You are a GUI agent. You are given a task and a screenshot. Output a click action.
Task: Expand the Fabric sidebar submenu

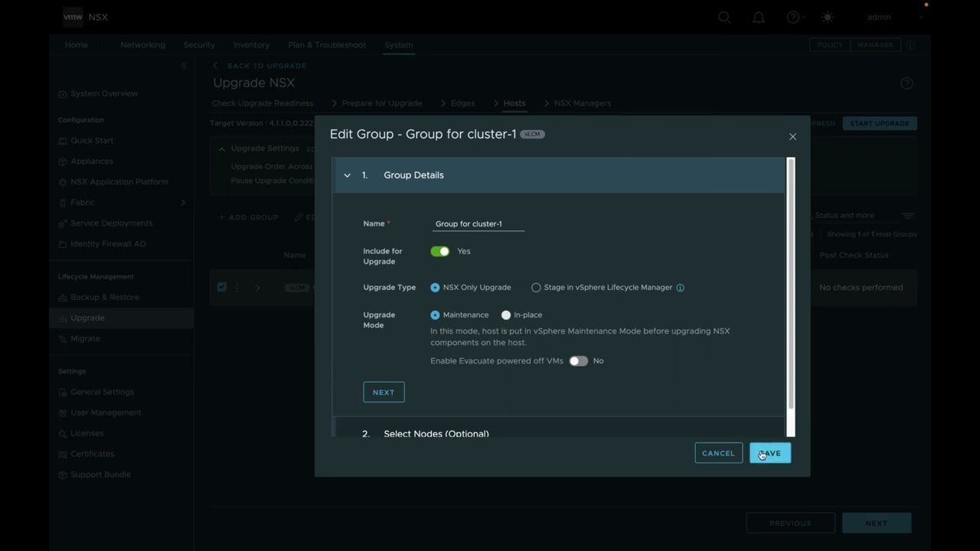183,202
